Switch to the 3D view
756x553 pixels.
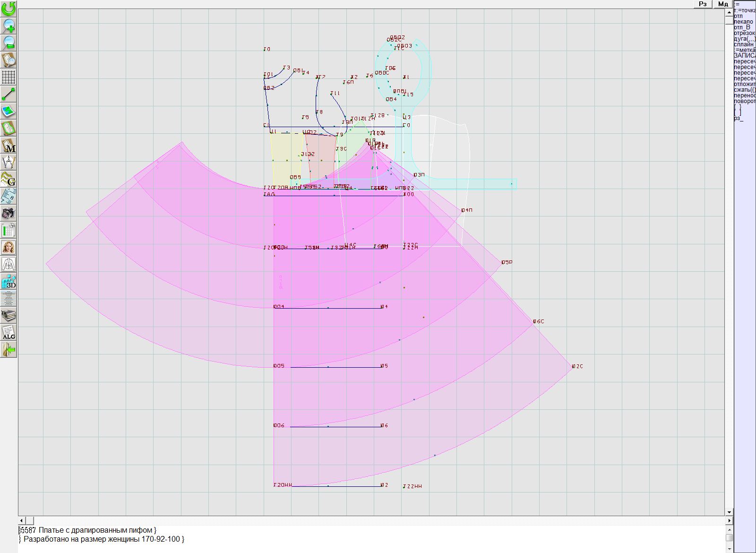[9, 282]
